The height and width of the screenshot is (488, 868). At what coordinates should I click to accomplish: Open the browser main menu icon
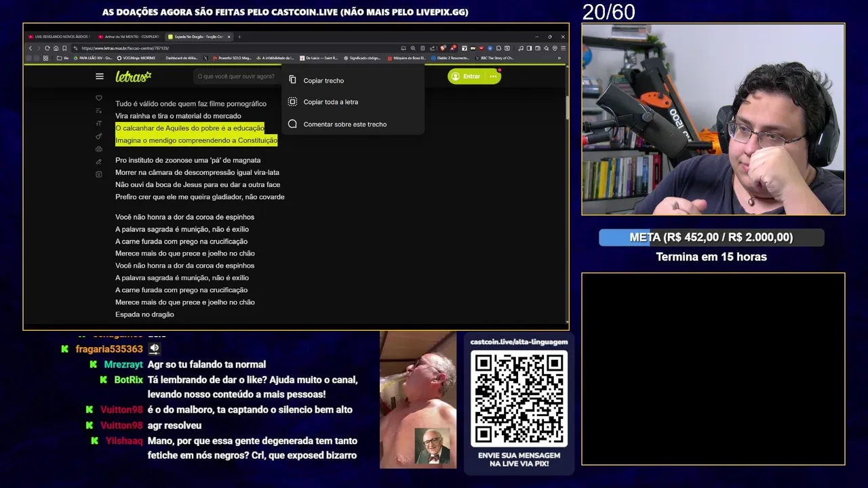(563, 48)
